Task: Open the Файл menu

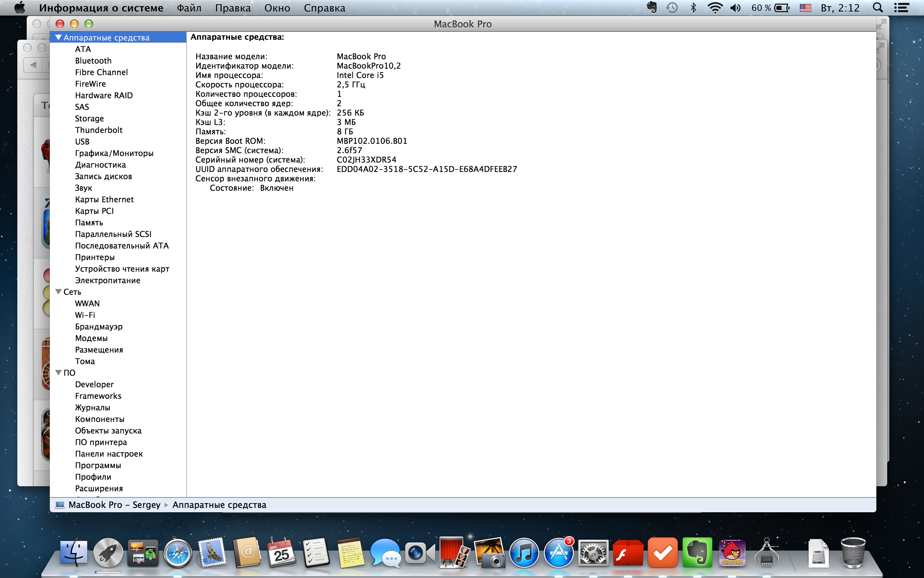Action: pos(189,8)
